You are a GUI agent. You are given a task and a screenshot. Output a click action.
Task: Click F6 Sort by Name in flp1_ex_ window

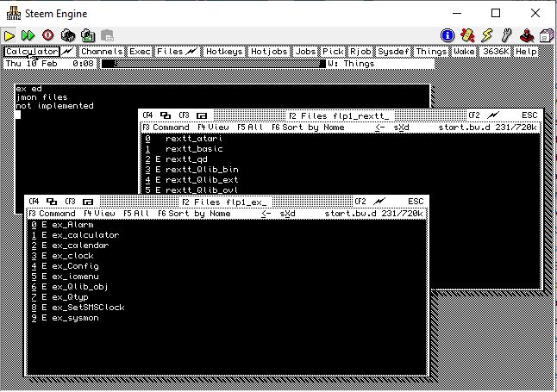pos(194,214)
